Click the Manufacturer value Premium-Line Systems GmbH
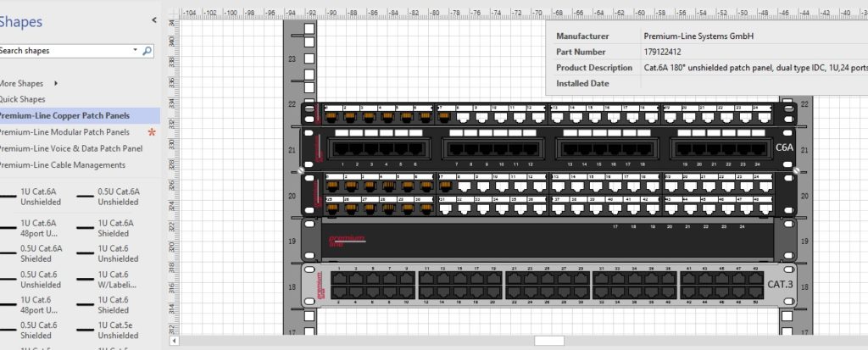The image size is (868, 350). 698,36
